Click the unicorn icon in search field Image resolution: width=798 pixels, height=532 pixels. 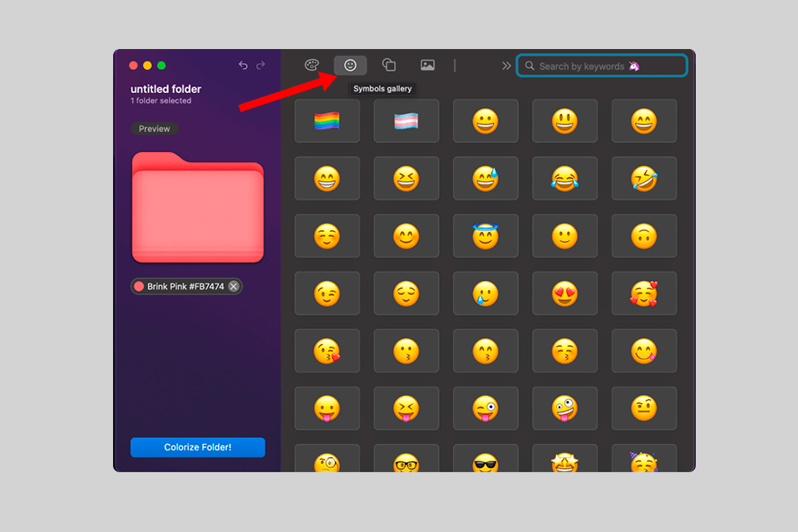[634, 66]
